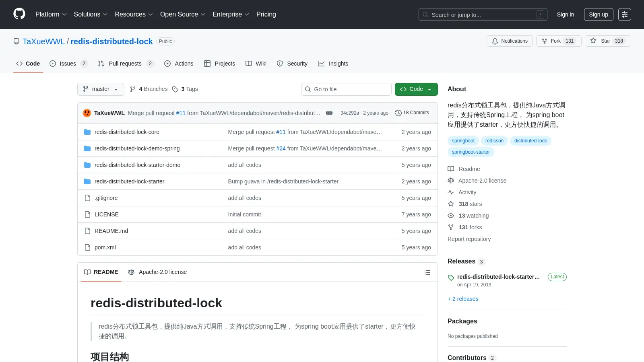Image resolution: width=644 pixels, height=362 pixels.
Task: View the 3 Tags link
Action: tap(185, 89)
